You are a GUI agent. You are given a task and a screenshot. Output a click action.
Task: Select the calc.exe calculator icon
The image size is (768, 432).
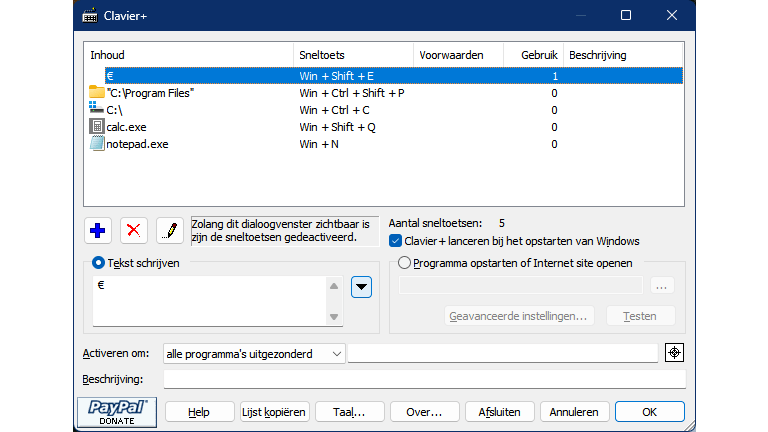pyautogui.click(x=97, y=127)
